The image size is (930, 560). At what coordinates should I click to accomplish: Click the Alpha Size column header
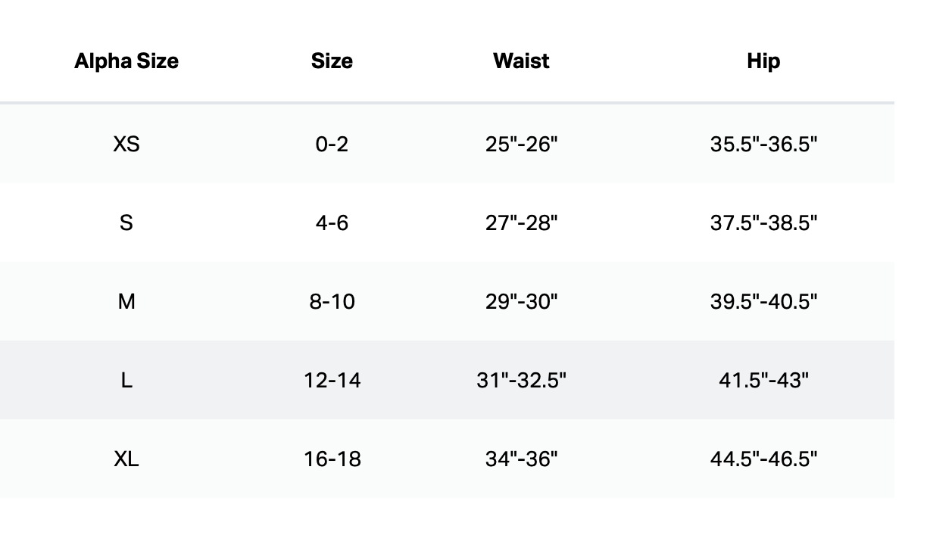click(126, 61)
